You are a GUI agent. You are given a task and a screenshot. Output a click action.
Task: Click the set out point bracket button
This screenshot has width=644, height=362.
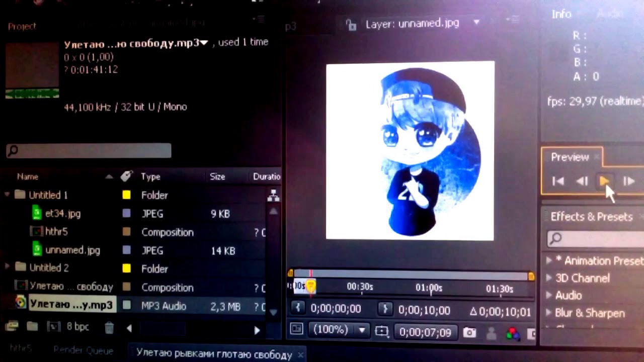(385, 309)
